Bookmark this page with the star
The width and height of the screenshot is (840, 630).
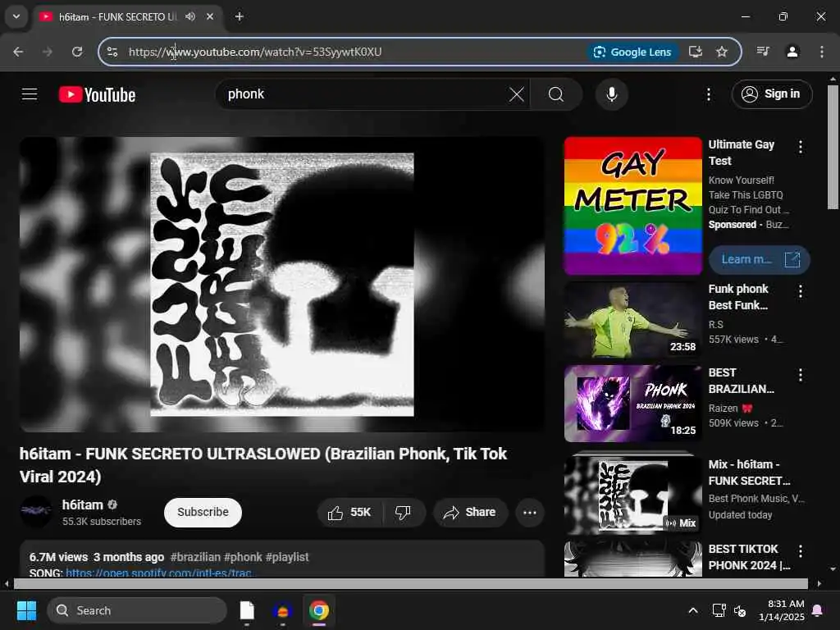point(722,52)
